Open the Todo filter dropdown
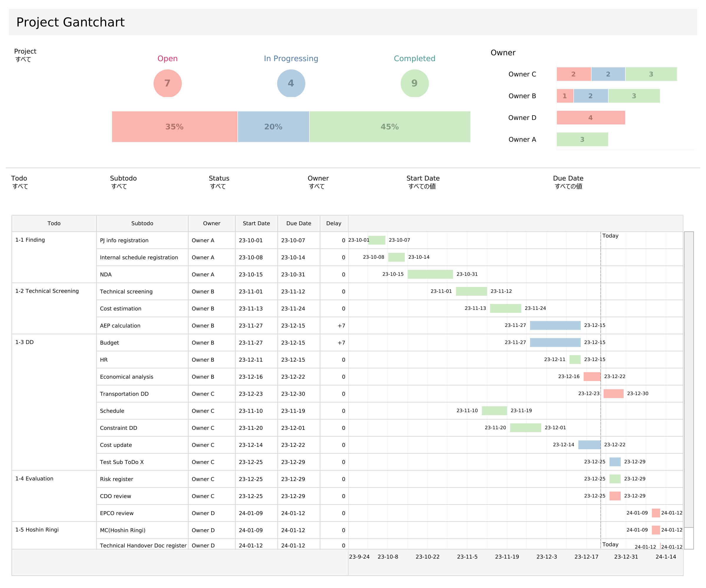The height and width of the screenshot is (588, 706). [20, 186]
